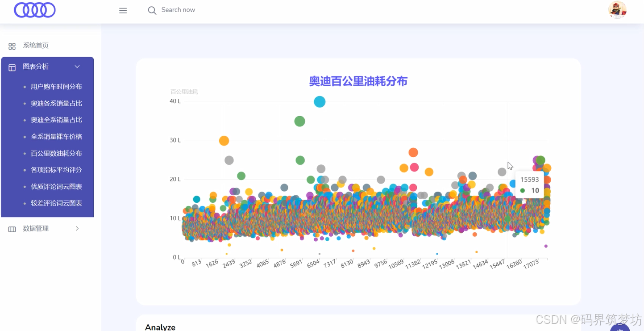Click the 百公里油耗 axis label
The image size is (644, 331).
[x=184, y=92]
